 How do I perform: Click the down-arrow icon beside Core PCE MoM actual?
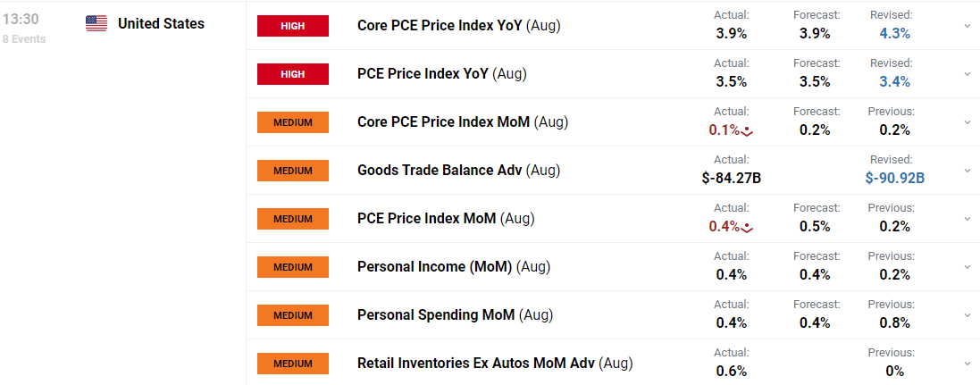[748, 131]
